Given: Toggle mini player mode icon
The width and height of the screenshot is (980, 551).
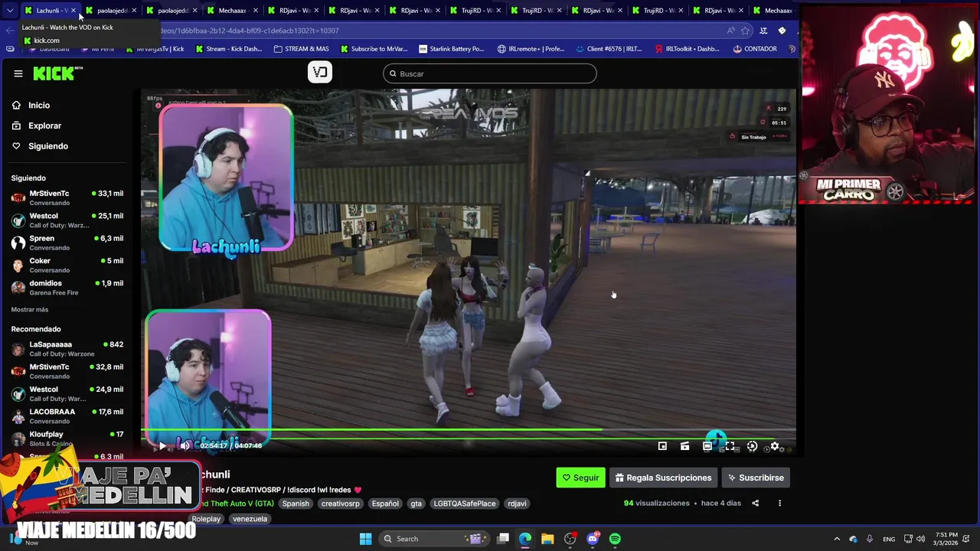Looking at the screenshot, I should 662,446.
